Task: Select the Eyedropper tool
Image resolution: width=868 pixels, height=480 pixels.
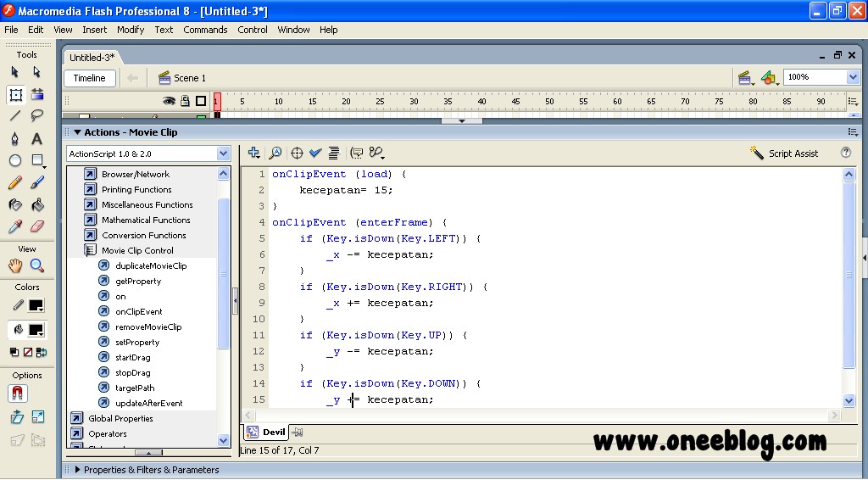Action: tap(15, 226)
